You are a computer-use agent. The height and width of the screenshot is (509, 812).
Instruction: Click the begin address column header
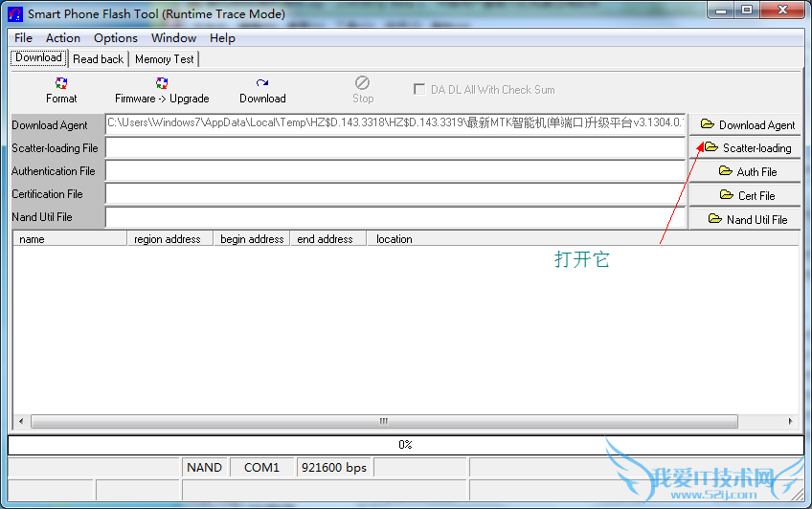coord(252,239)
